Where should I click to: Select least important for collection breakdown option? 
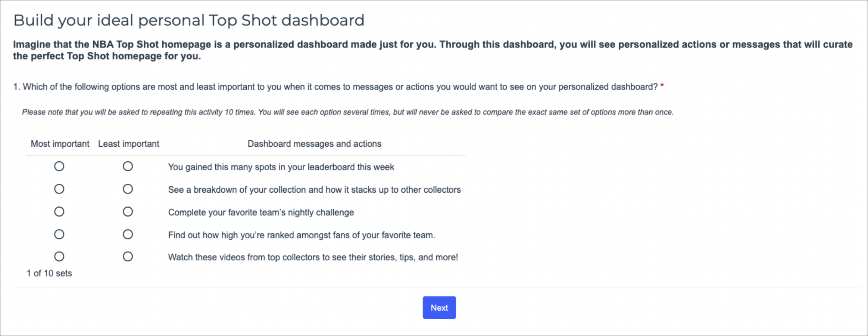(128, 189)
